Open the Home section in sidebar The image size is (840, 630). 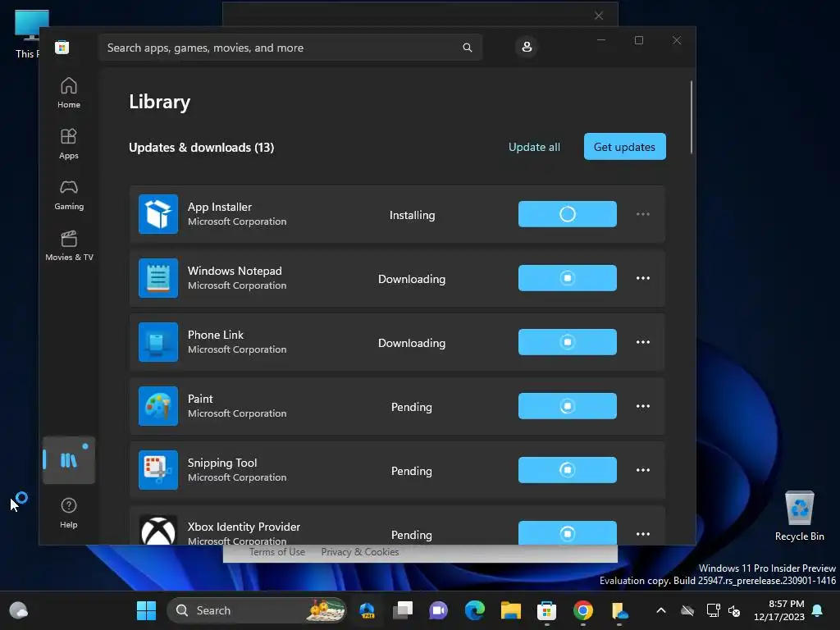(69, 93)
